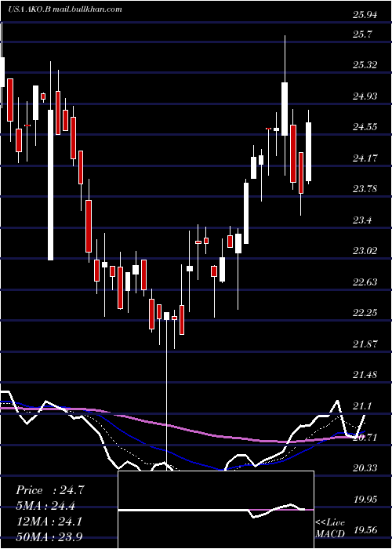The width and height of the screenshot is (392, 549).
Task: Click the 23.78 price axis label
Action: tap(365, 189)
